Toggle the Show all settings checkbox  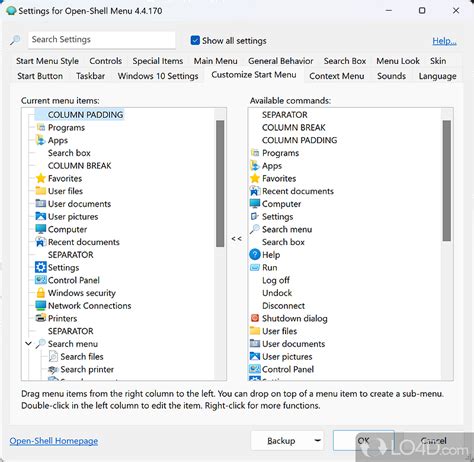point(195,40)
